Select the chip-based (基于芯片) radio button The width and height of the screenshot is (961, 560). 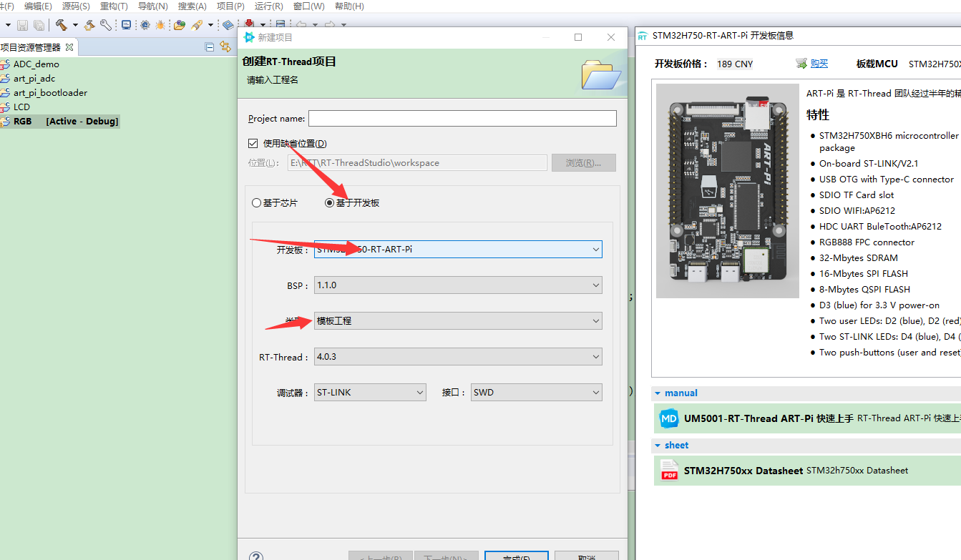(x=256, y=203)
